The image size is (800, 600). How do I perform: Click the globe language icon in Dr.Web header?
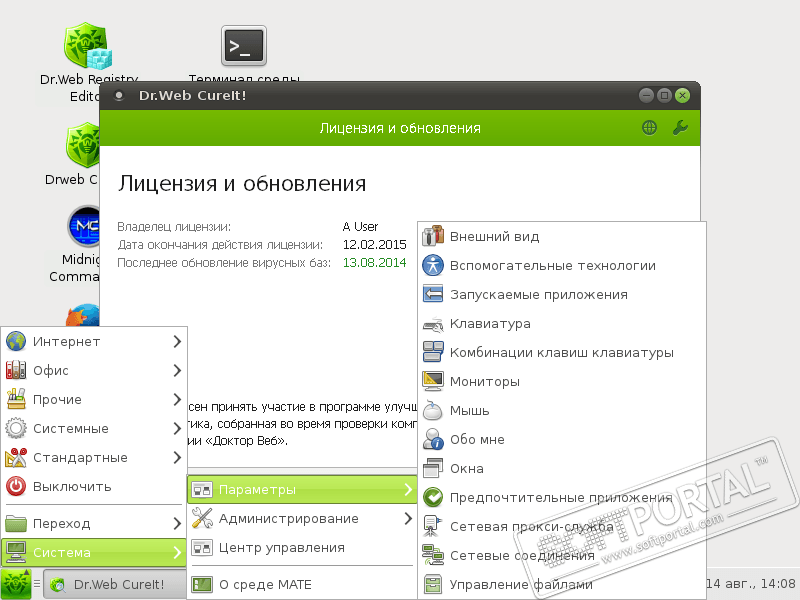coord(649,128)
